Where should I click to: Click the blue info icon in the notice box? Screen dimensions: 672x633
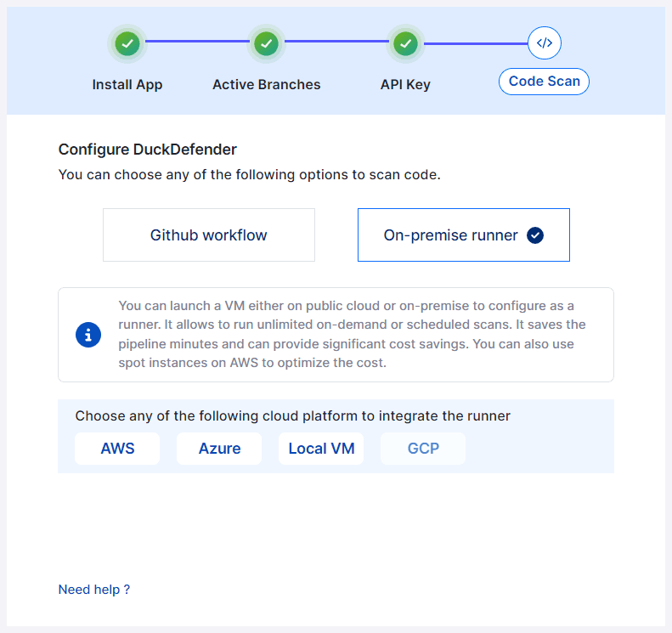(x=88, y=335)
